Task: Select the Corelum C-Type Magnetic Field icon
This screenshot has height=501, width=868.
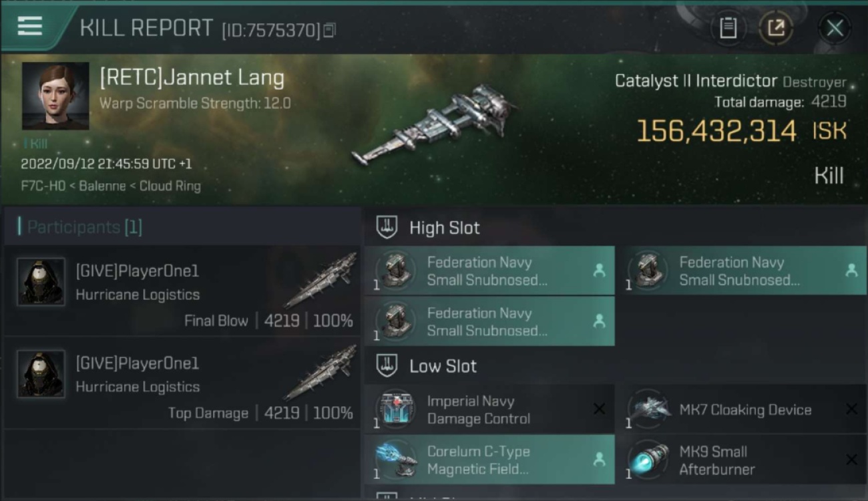Action: pyautogui.click(x=395, y=460)
